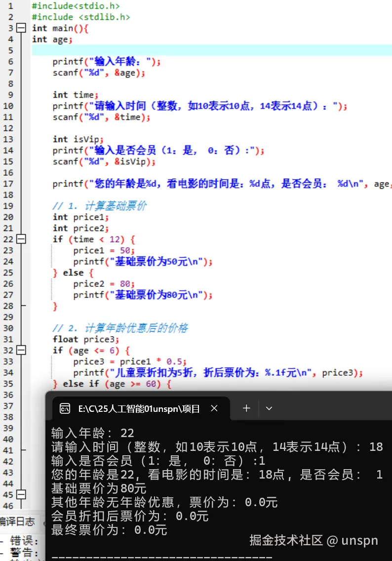Click the highlighted empty line 5 in the editor
The width and height of the screenshot is (392, 561).
[x=212, y=50]
